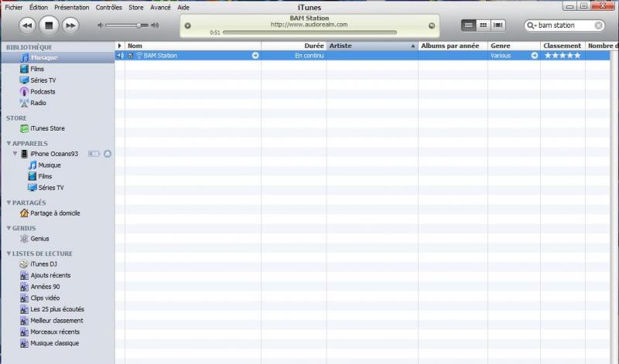Open the Fichier menu
The image size is (619, 364).
[x=14, y=7]
